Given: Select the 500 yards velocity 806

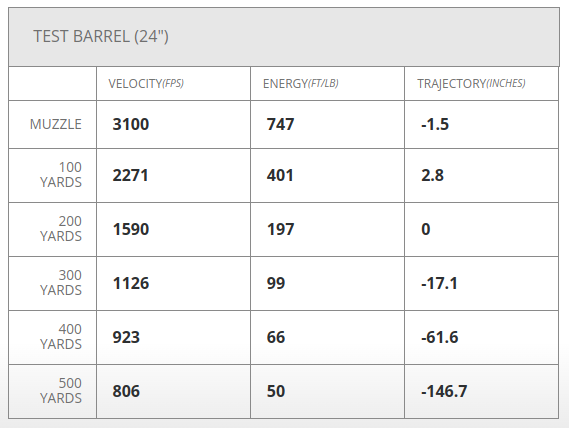Looking at the screenshot, I should click(126, 391).
